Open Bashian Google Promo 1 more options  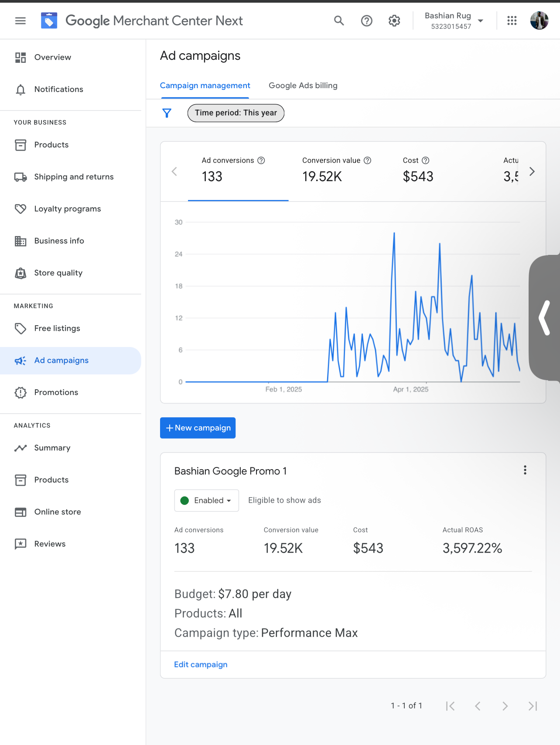point(525,470)
